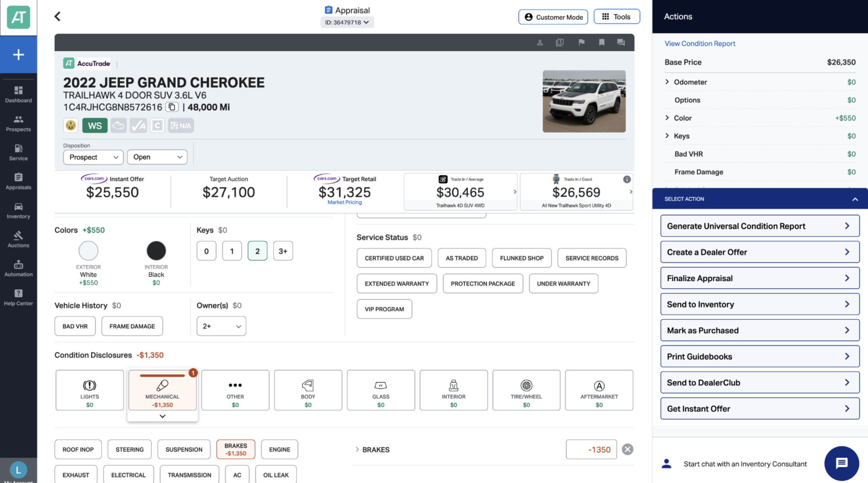868x483 pixels.
Task: Copy the VIN with the copy icon
Action: pyautogui.click(x=172, y=107)
